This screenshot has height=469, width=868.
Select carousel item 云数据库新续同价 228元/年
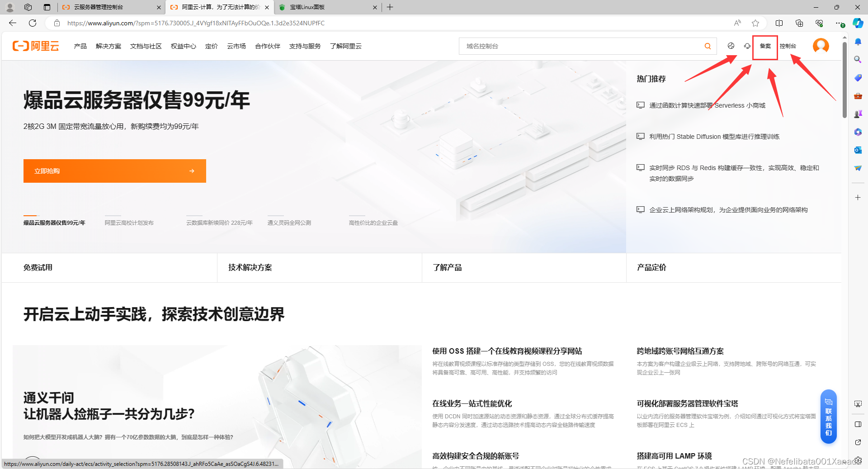[x=219, y=223]
